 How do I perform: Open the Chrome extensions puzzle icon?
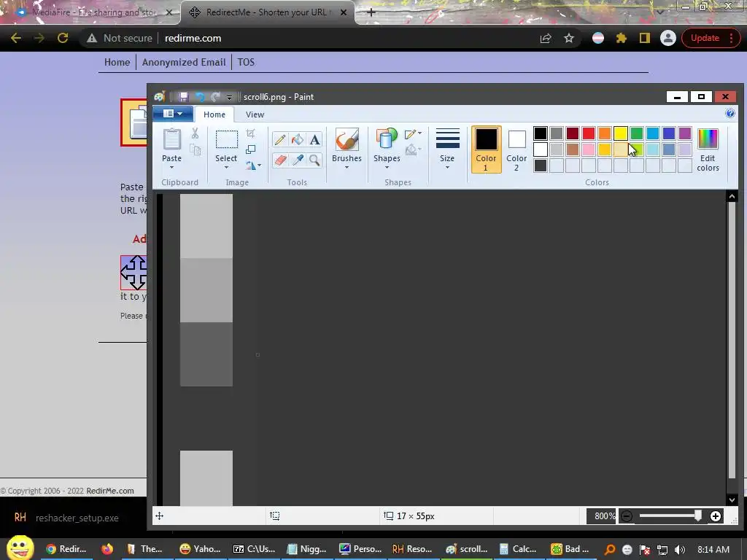point(622,38)
